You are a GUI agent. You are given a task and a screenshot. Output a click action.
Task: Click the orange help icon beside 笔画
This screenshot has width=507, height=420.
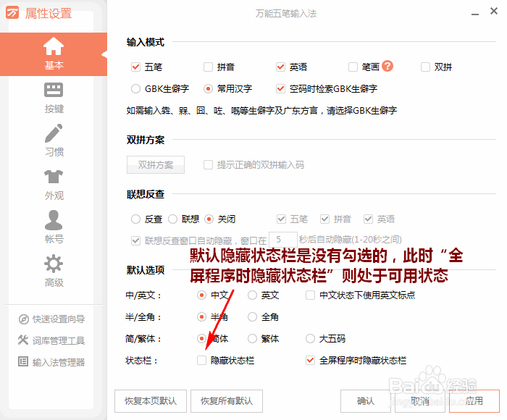387,66
